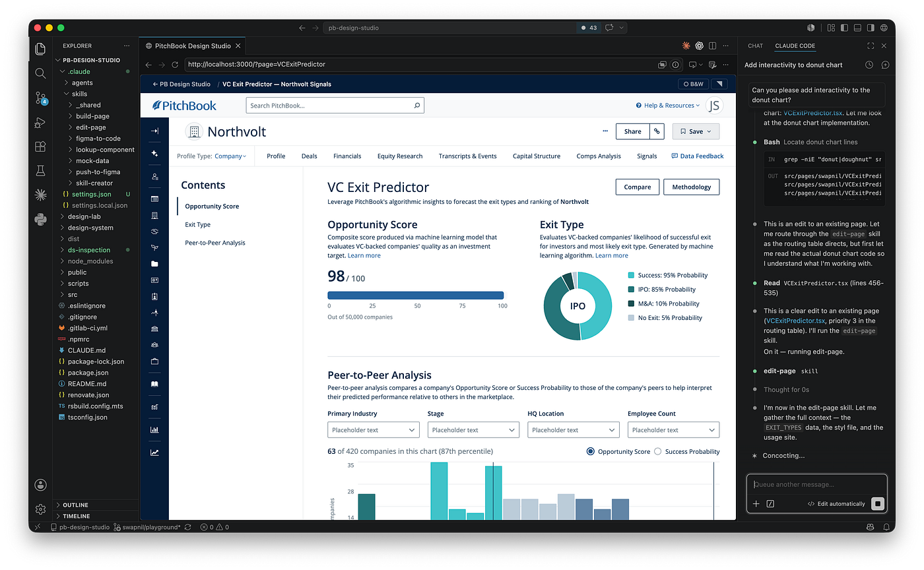The height and width of the screenshot is (570, 924).
Task: Go back to PB Design Studio link
Action: coord(181,84)
